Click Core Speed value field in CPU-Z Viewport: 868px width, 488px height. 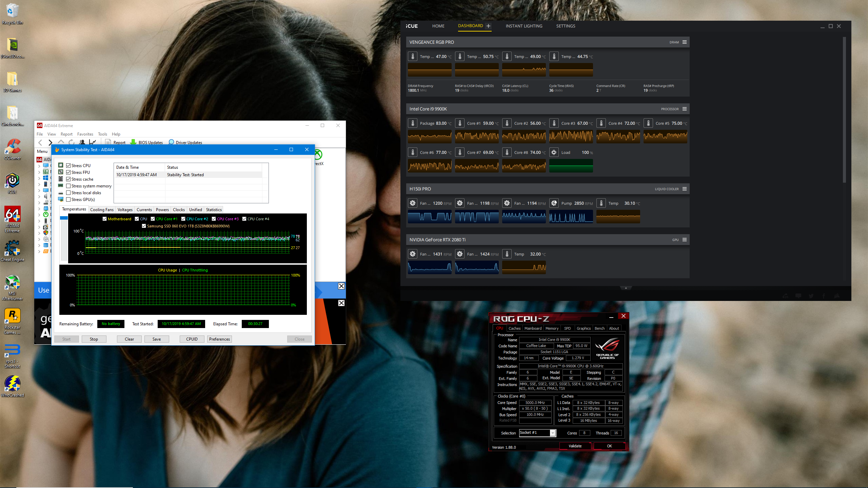coord(535,403)
